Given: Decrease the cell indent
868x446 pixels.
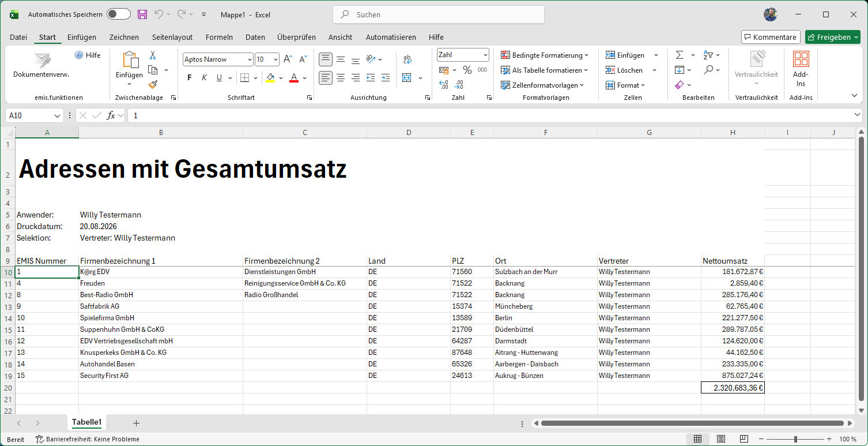Looking at the screenshot, I should [x=371, y=77].
